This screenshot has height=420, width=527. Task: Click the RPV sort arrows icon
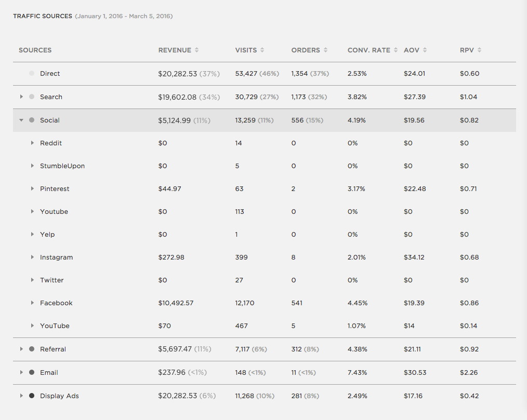479,50
